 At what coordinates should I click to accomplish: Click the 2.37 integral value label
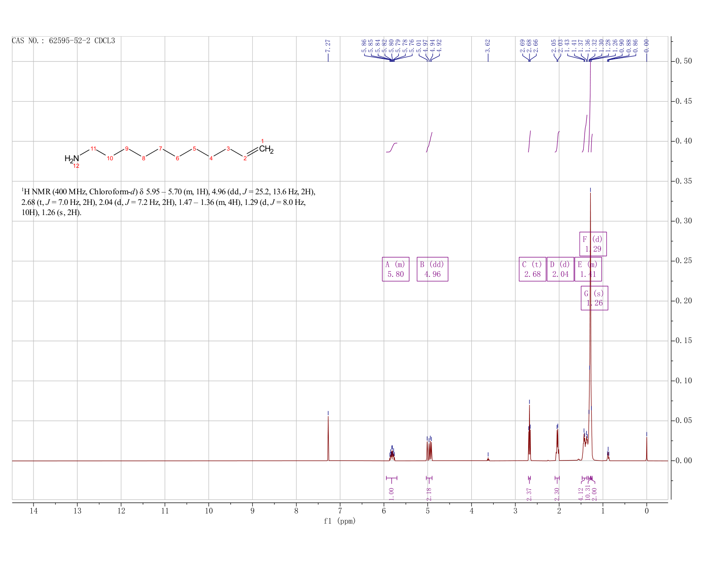point(529,494)
